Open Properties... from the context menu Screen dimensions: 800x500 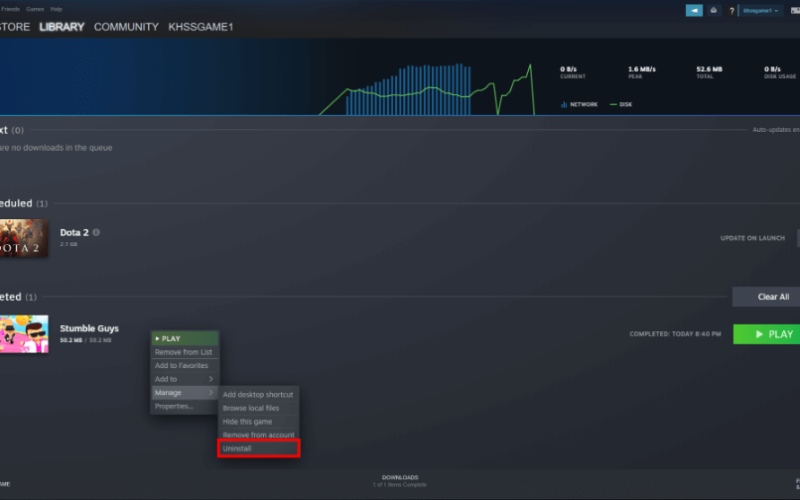185,406
